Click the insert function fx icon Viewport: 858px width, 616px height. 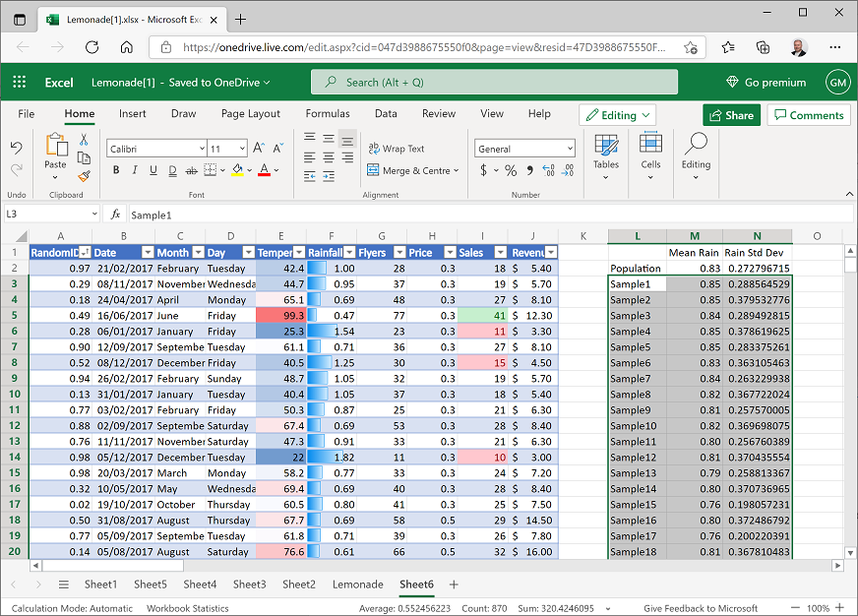point(115,215)
